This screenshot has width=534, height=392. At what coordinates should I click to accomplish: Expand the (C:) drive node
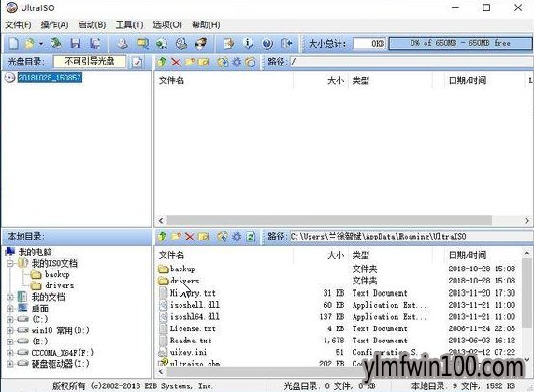[10, 319]
